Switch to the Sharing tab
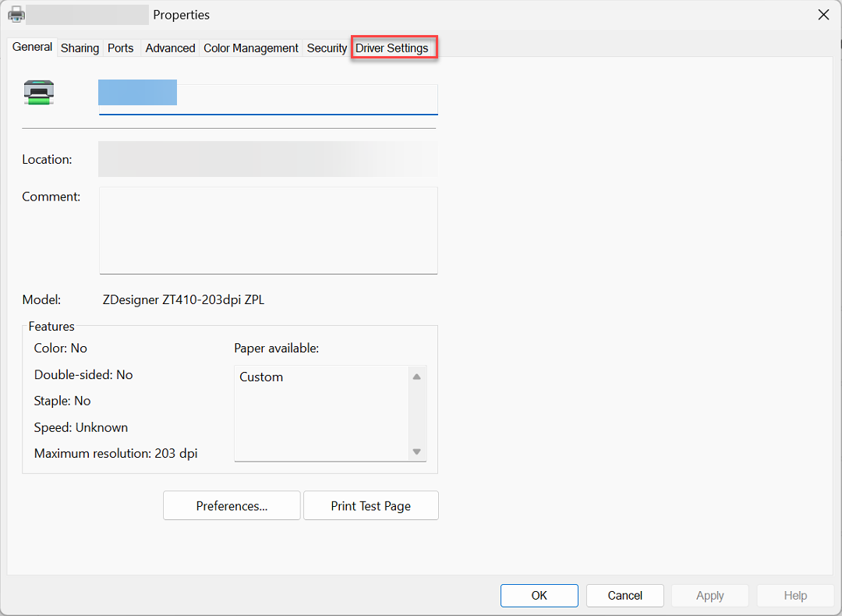The image size is (842, 616). point(80,48)
